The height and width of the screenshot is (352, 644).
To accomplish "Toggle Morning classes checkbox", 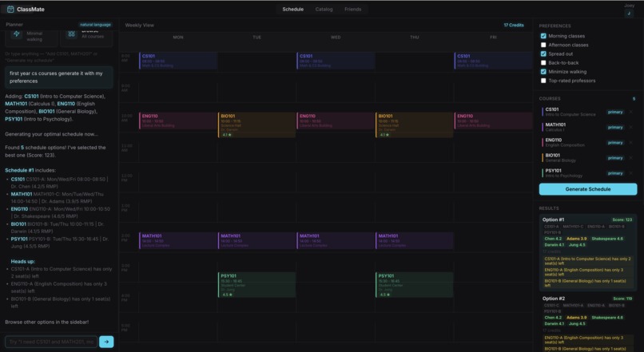I will [543, 36].
